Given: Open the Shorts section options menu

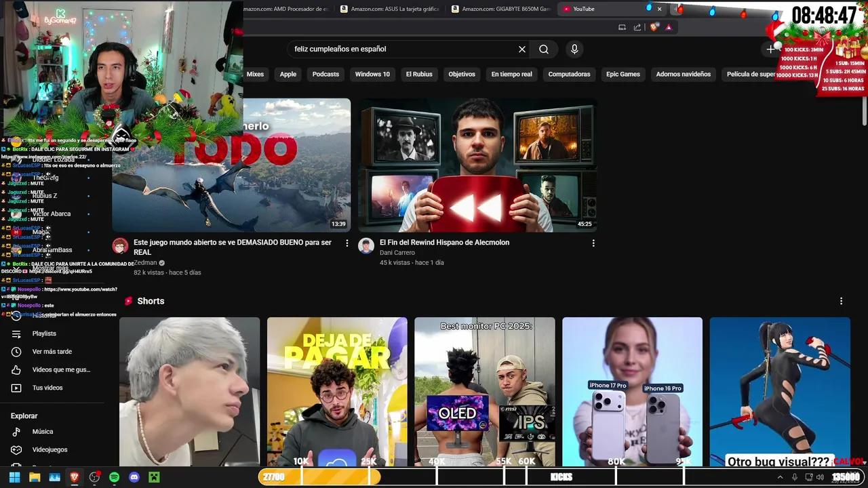Looking at the screenshot, I should (x=842, y=301).
